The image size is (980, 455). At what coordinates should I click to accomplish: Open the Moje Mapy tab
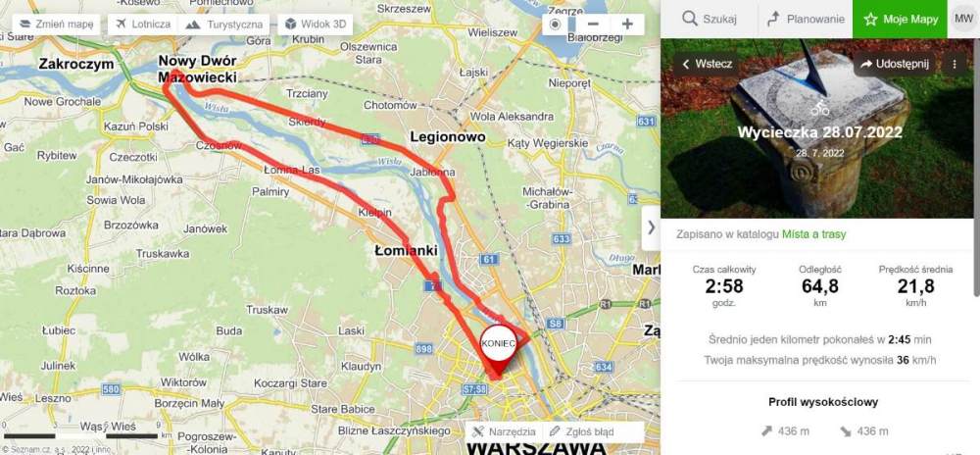click(901, 20)
